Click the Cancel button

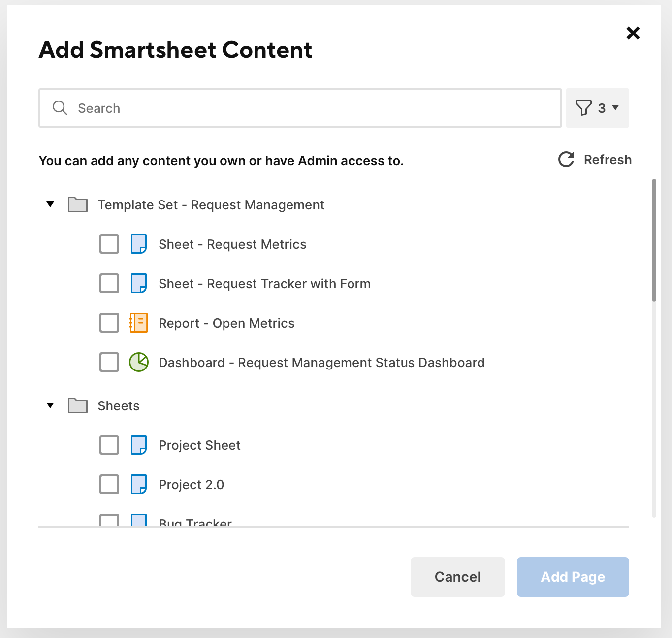tap(458, 577)
